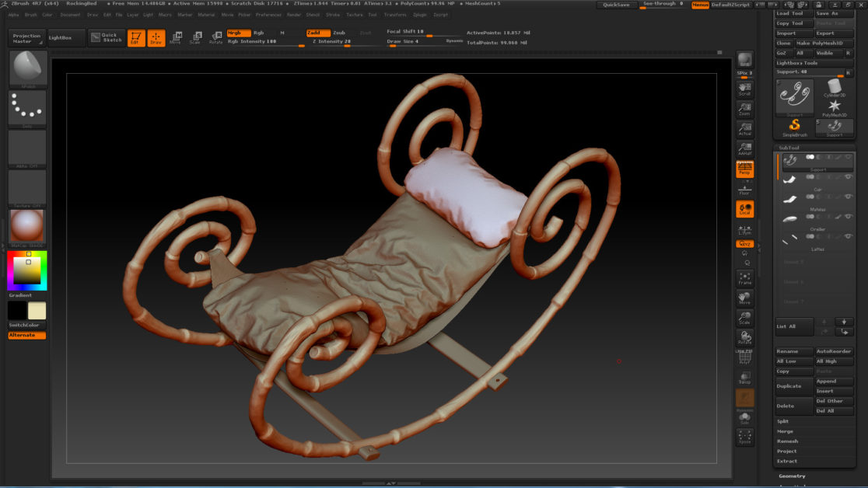Click the Frame view icon

coord(744,277)
